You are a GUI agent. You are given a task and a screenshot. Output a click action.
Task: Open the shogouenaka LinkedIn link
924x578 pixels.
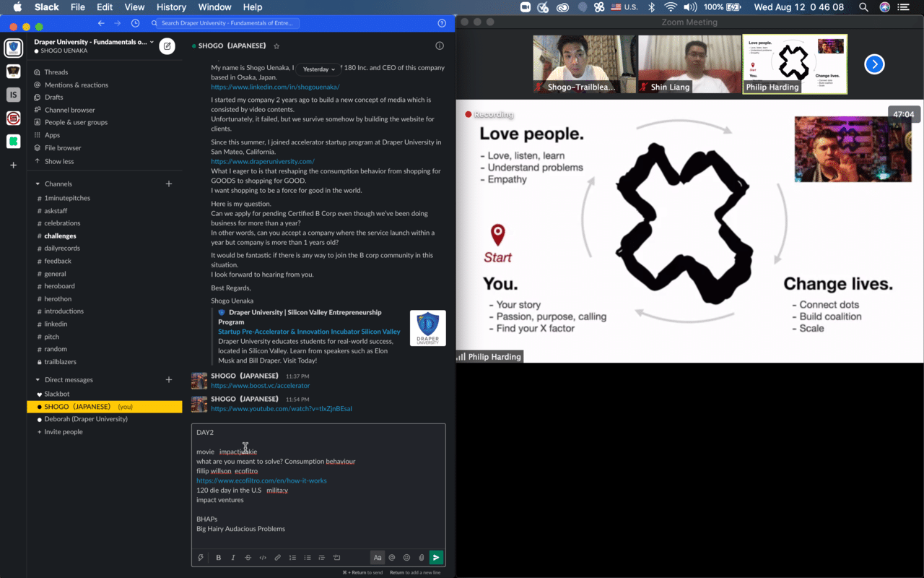click(x=275, y=87)
